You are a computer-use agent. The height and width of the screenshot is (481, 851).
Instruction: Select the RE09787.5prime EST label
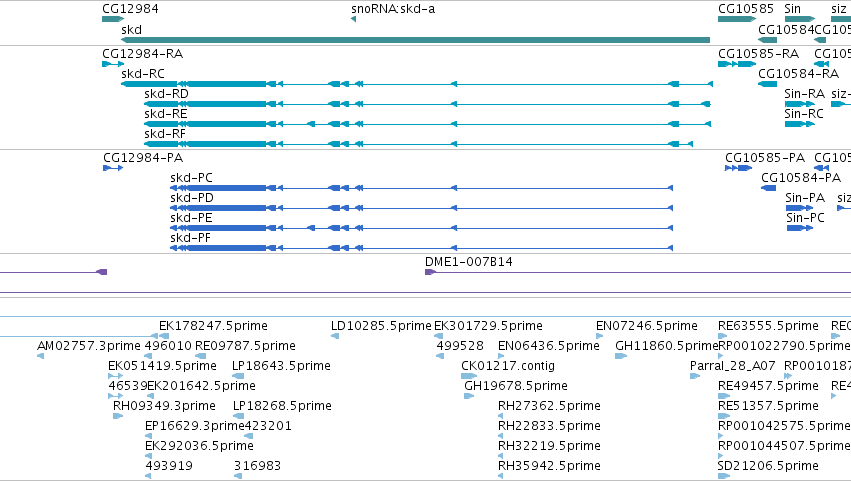245,346
